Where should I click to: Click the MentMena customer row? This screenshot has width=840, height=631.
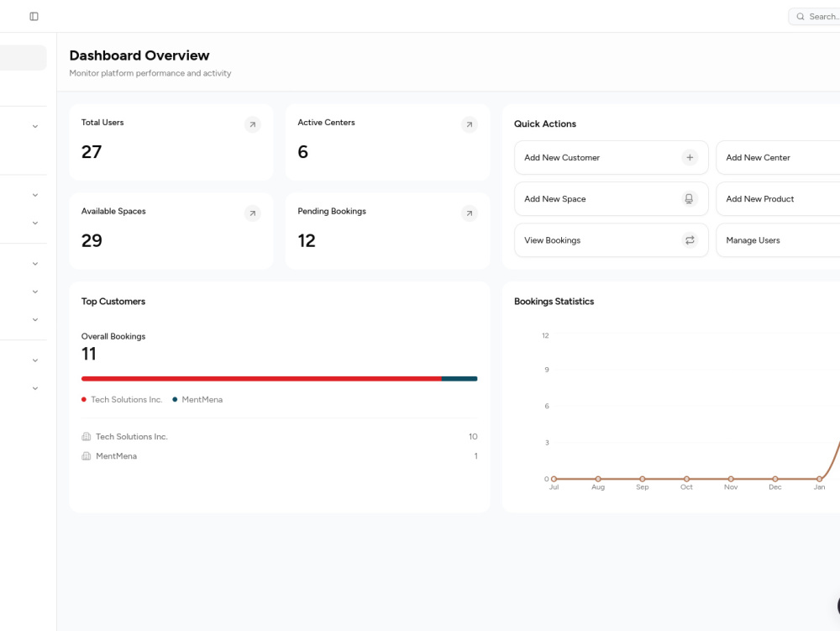point(279,456)
